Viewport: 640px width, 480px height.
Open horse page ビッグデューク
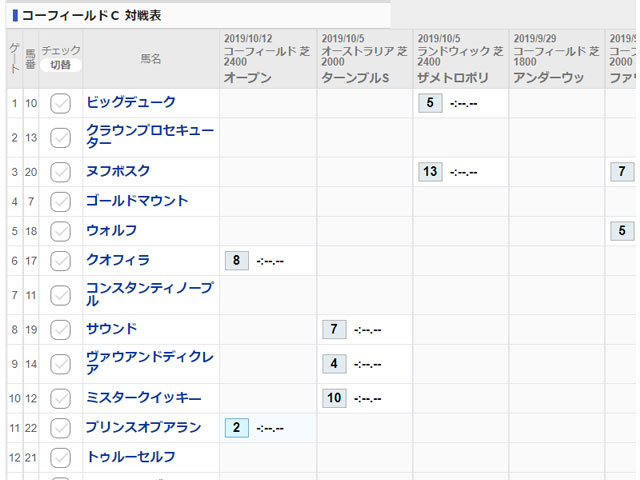(131, 102)
